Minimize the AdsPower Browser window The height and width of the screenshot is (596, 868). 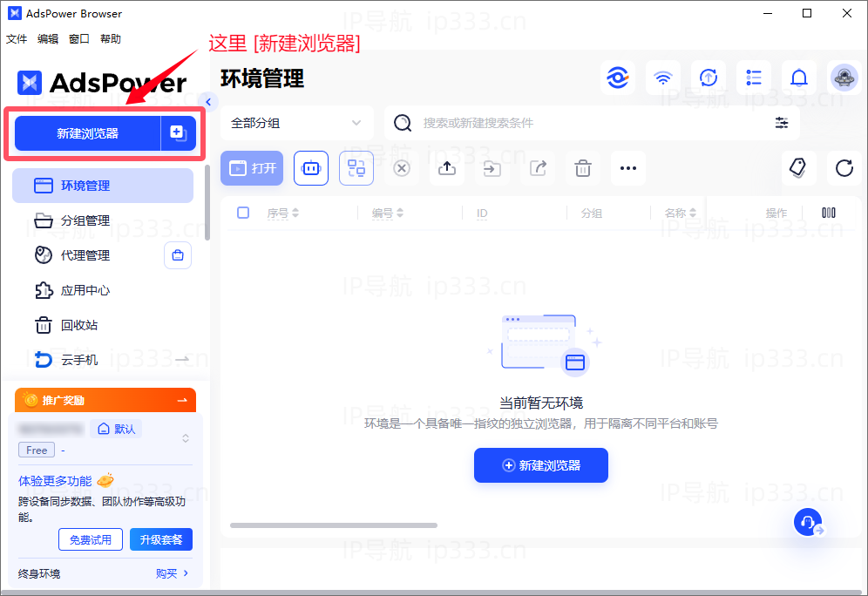[x=768, y=13]
